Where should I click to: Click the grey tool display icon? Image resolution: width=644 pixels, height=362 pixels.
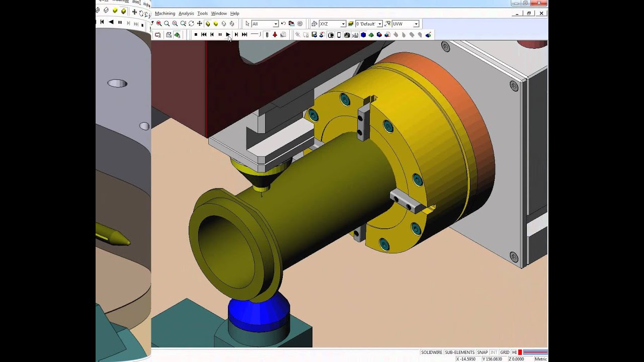click(267, 35)
